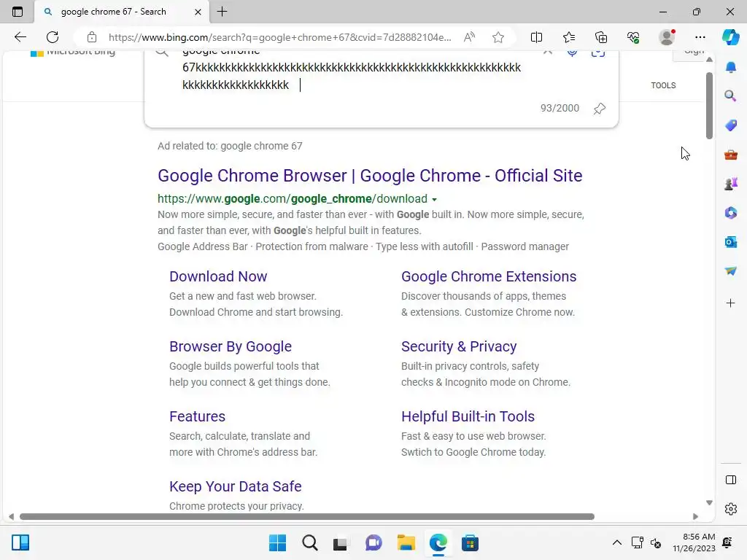
Task: Open Drop paper plane in sidebar
Action: click(731, 271)
